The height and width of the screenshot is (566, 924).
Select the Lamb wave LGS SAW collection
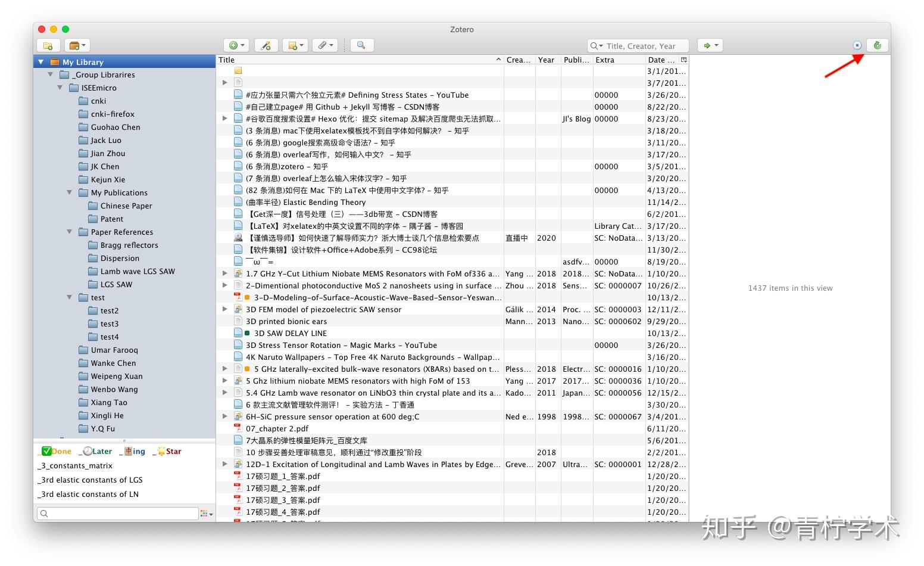click(x=138, y=271)
